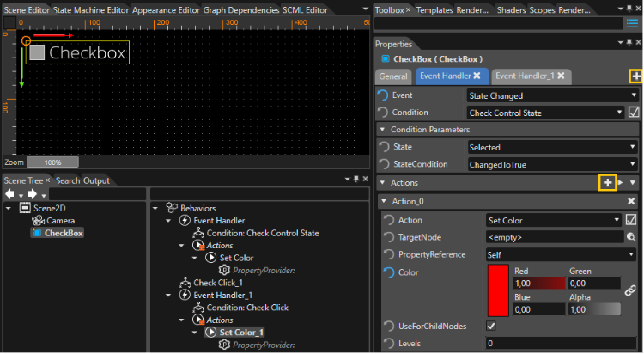The width and height of the screenshot is (644, 354).
Task: Open the Event dropdown set to State Changed
Action: 552,95
